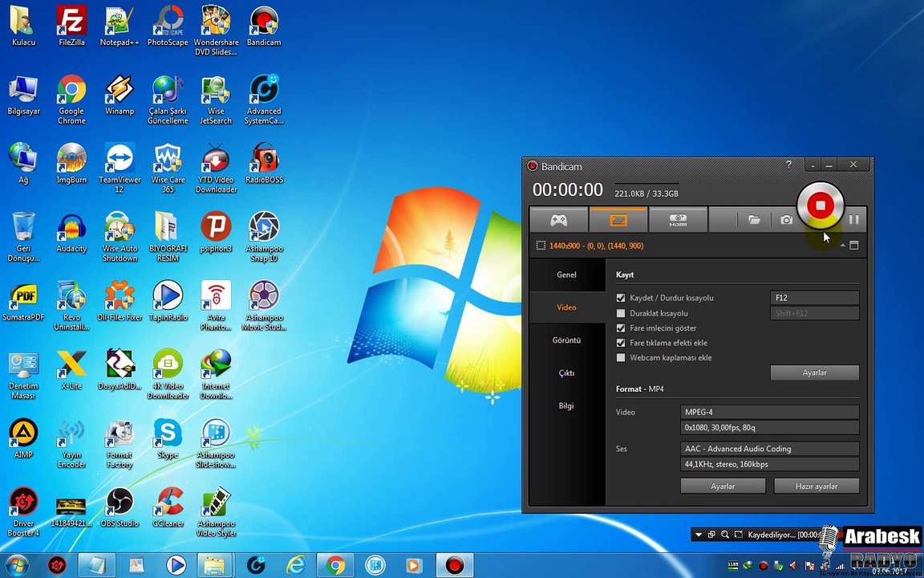The image size is (924, 578).
Task: Click AAC - Advanced Audio Coding value
Action: tap(770, 449)
